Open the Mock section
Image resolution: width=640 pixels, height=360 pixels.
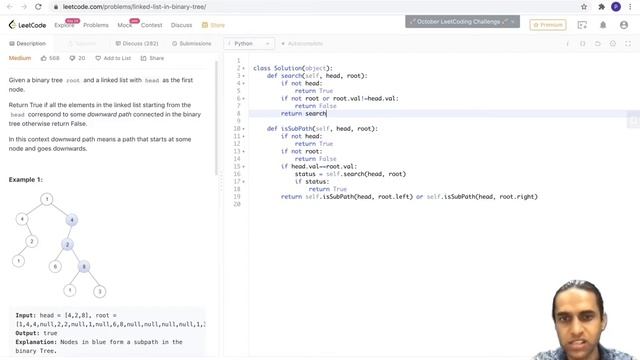pyautogui.click(x=124, y=25)
